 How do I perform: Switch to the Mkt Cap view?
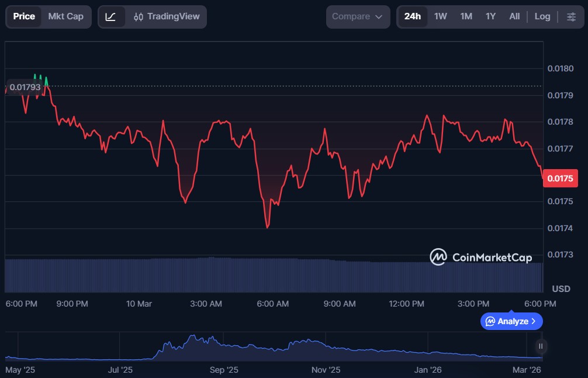65,16
